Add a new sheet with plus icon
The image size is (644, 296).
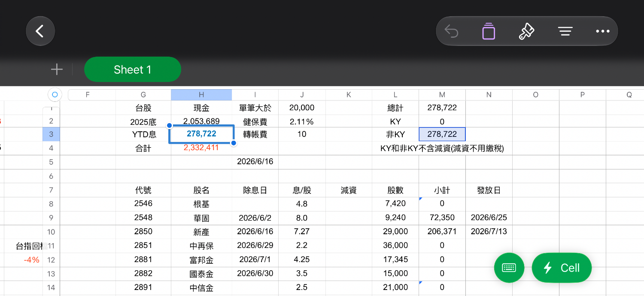click(57, 69)
